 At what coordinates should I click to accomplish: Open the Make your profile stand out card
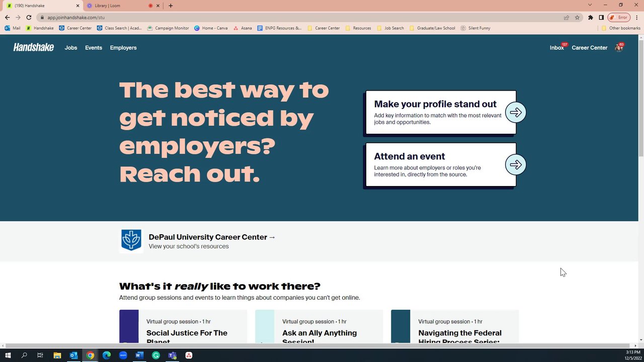coord(441,113)
